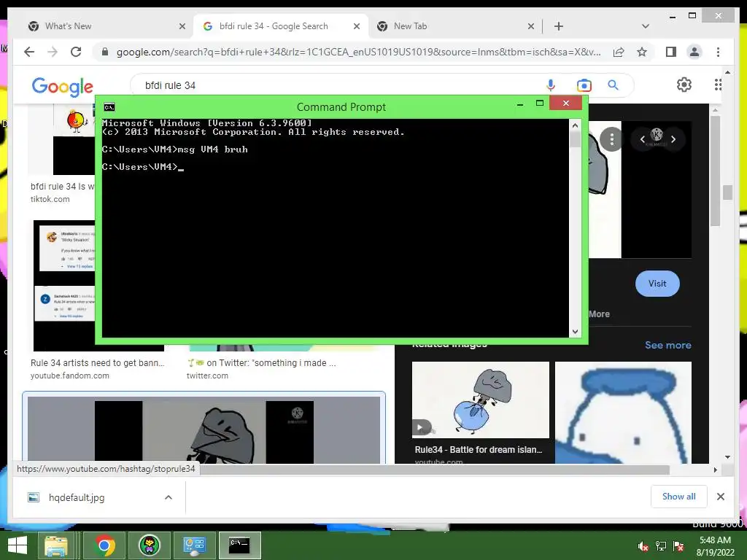The width and height of the screenshot is (747, 560).
Task: Close the What's New tab
Action: pyautogui.click(x=182, y=26)
